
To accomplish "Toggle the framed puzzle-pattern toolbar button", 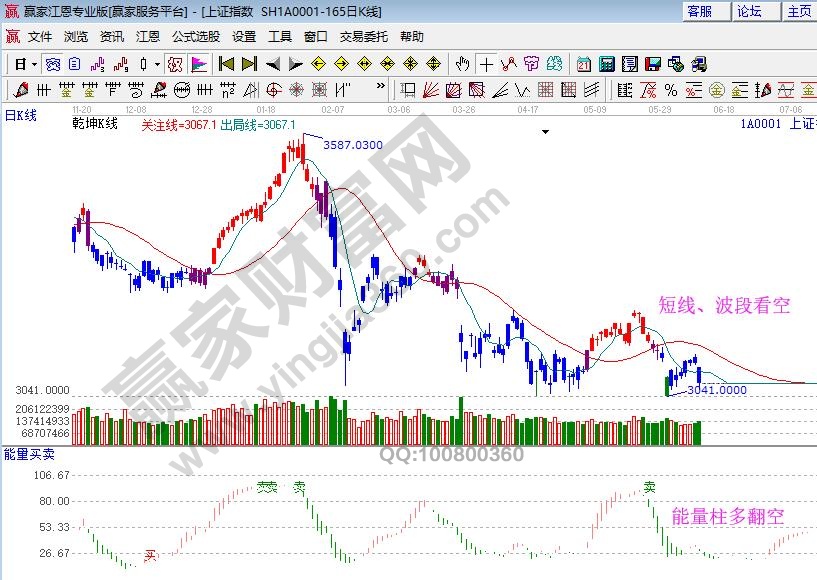I will [175, 64].
